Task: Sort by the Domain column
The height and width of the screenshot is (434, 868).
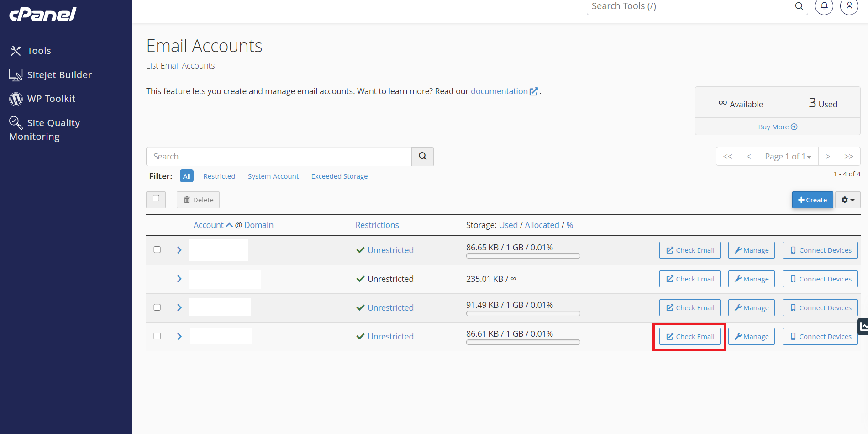Action: point(259,225)
